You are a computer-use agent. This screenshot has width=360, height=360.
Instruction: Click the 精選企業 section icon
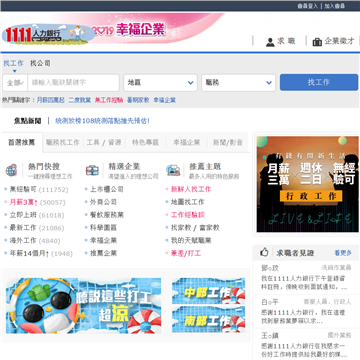tap(92, 170)
